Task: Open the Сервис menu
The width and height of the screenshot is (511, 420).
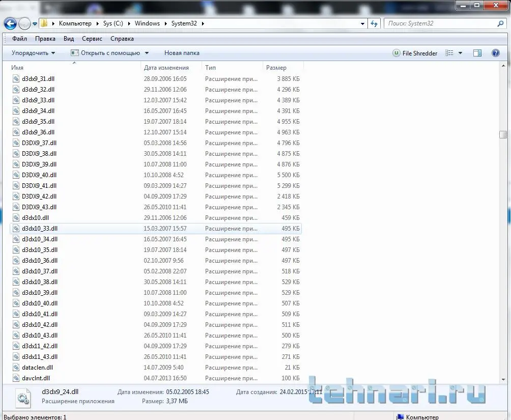Action: pyautogui.click(x=92, y=39)
